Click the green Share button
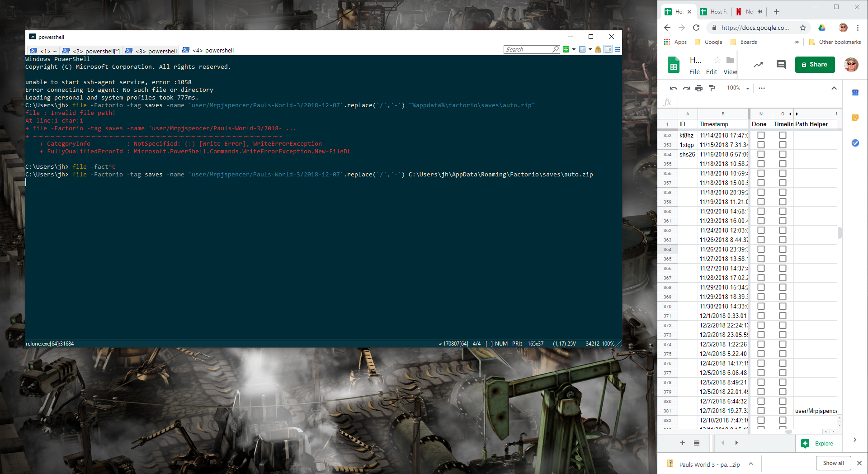The image size is (868, 474). tap(815, 65)
